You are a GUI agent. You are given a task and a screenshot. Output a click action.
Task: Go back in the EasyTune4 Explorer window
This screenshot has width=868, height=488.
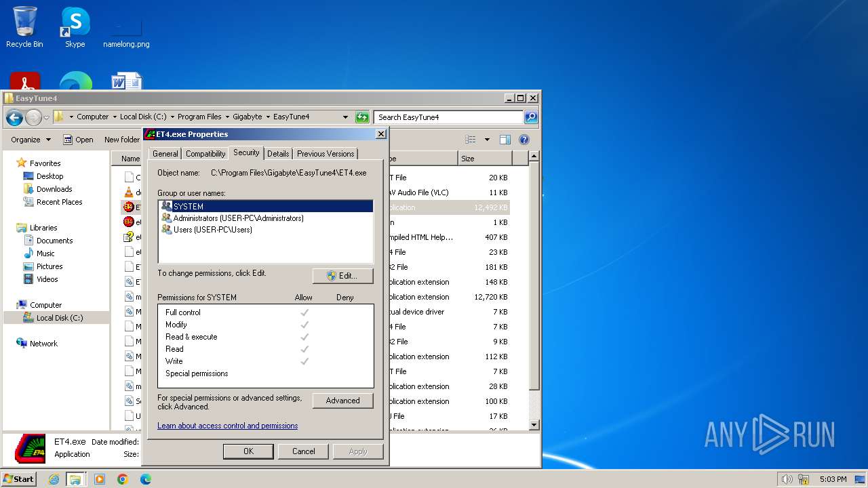[14, 117]
